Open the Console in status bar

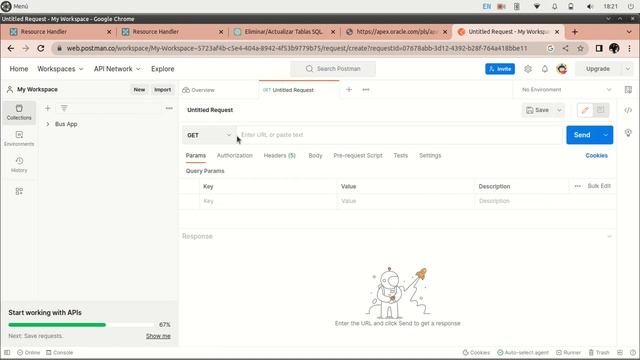pyautogui.click(x=60, y=353)
